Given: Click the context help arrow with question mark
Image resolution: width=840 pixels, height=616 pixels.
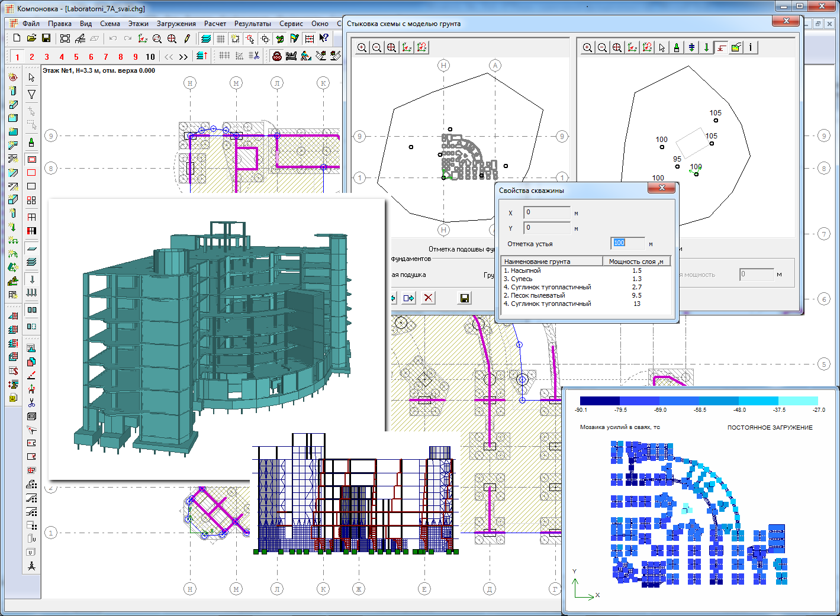Looking at the screenshot, I should pos(324,38).
